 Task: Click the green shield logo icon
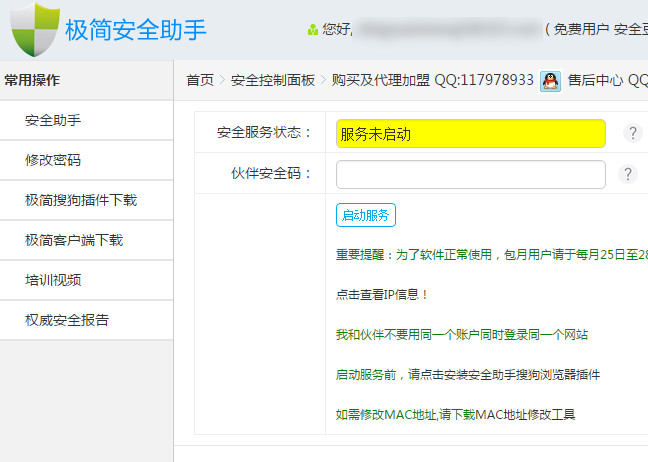(x=34, y=30)
